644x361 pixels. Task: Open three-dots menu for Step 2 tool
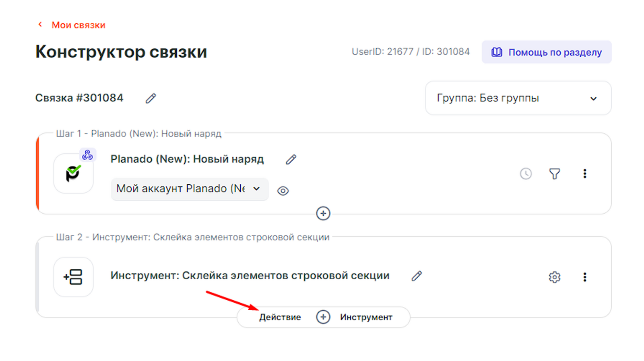point(584,277)
